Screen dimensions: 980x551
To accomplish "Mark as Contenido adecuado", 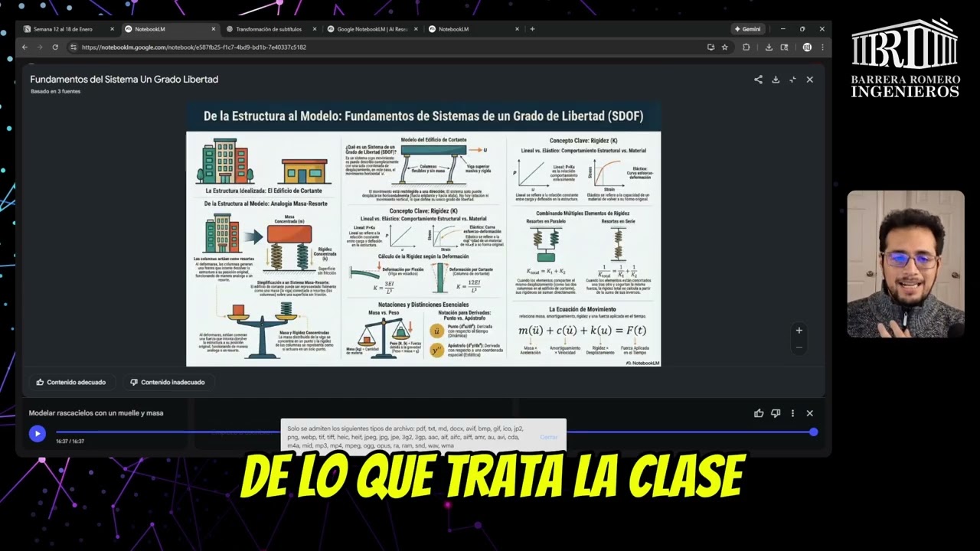I will click(x=71, y=382).
